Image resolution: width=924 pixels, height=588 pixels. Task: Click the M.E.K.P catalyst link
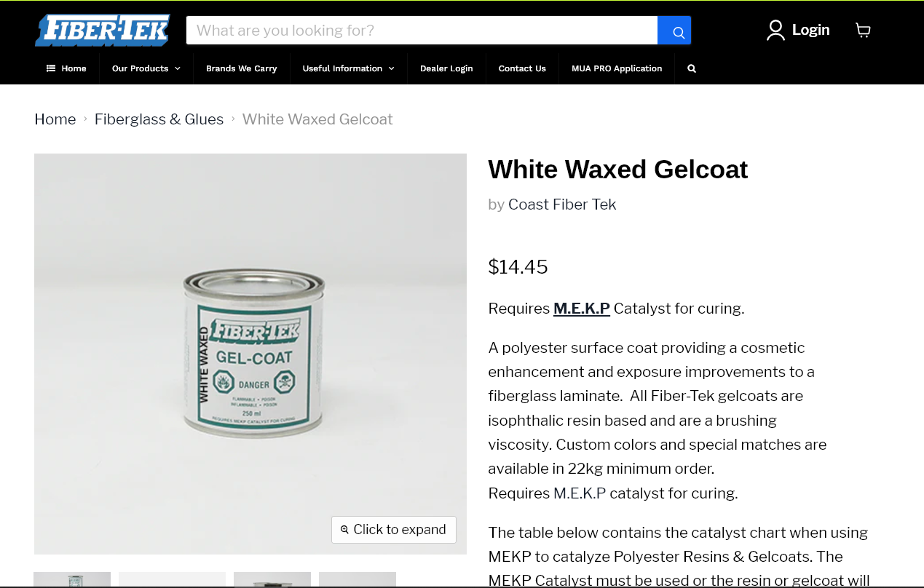[582, 309]
